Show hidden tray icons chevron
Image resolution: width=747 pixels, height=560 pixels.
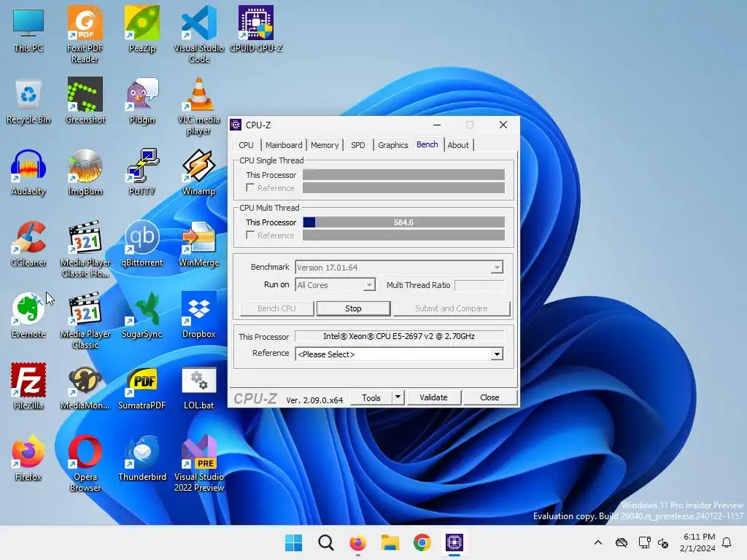tap(598, 542)
